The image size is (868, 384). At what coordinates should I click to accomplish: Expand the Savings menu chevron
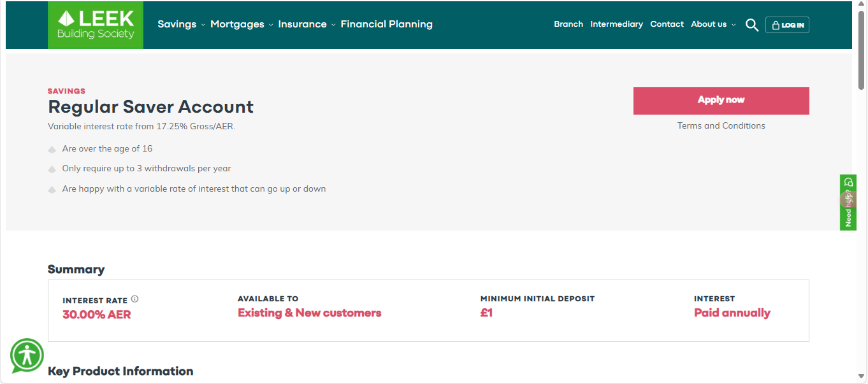(203, 25)
